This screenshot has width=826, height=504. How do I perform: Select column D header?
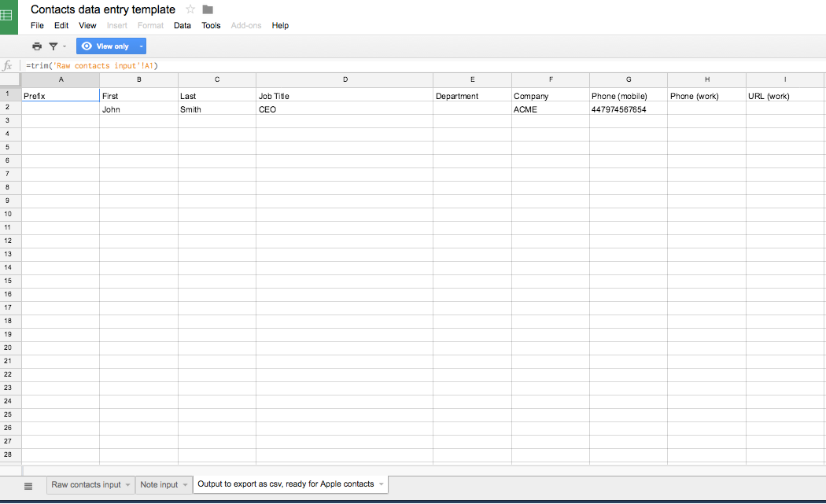[345, 79]
